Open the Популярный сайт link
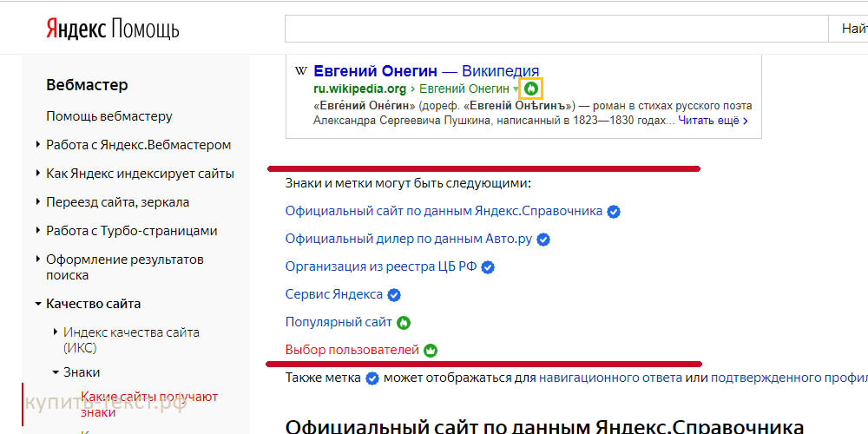 [339, 322]
